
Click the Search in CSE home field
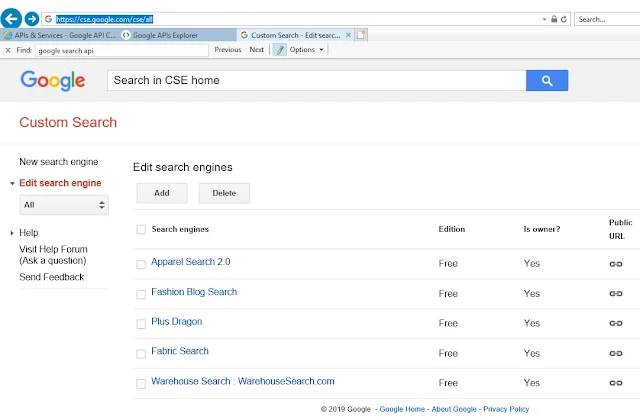click(316, 80)
